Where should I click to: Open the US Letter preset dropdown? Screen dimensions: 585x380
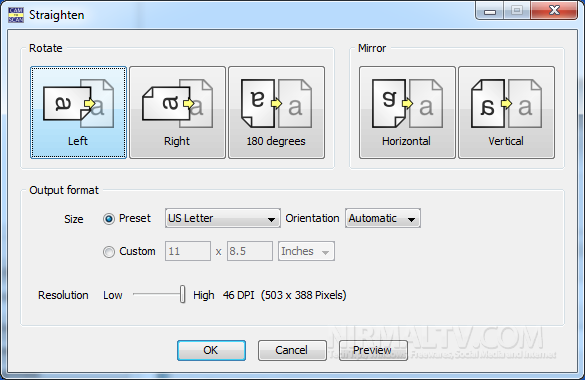223,218
